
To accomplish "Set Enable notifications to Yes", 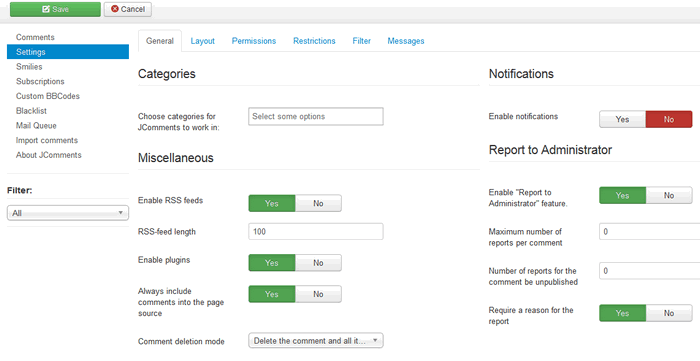I will [622, 119].
